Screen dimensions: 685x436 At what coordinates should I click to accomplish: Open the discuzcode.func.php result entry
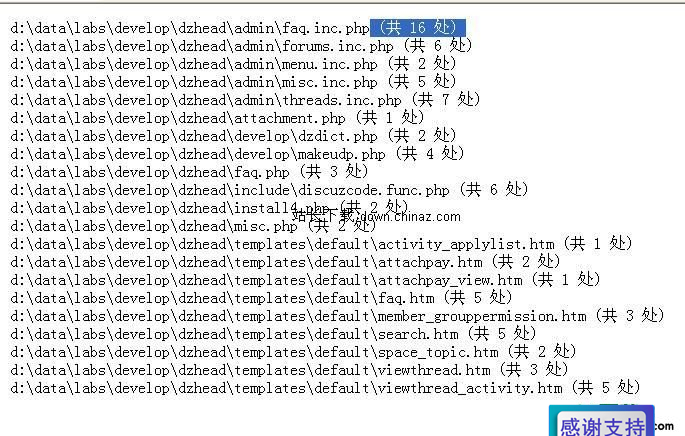coord(269,190)
